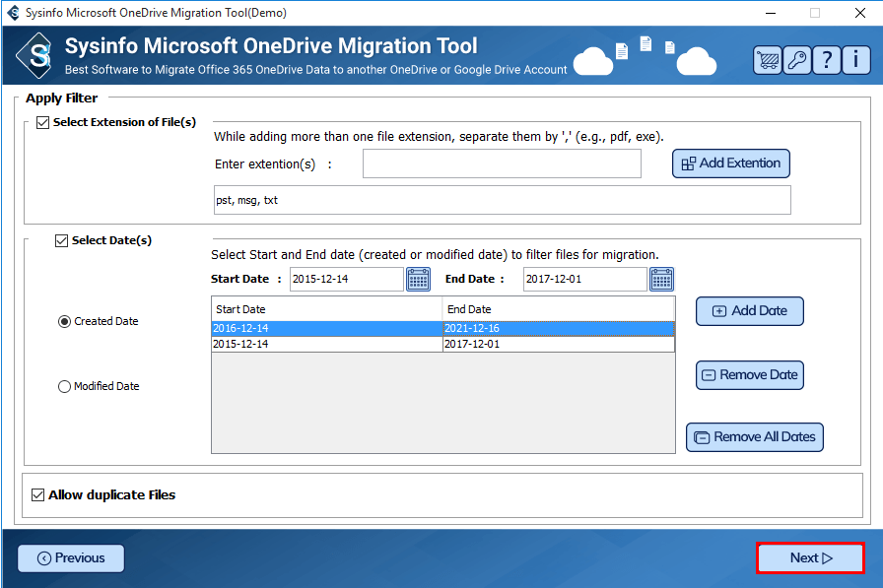
Task: Select the Created Date radio button
Action: click(x=65, y=321)
